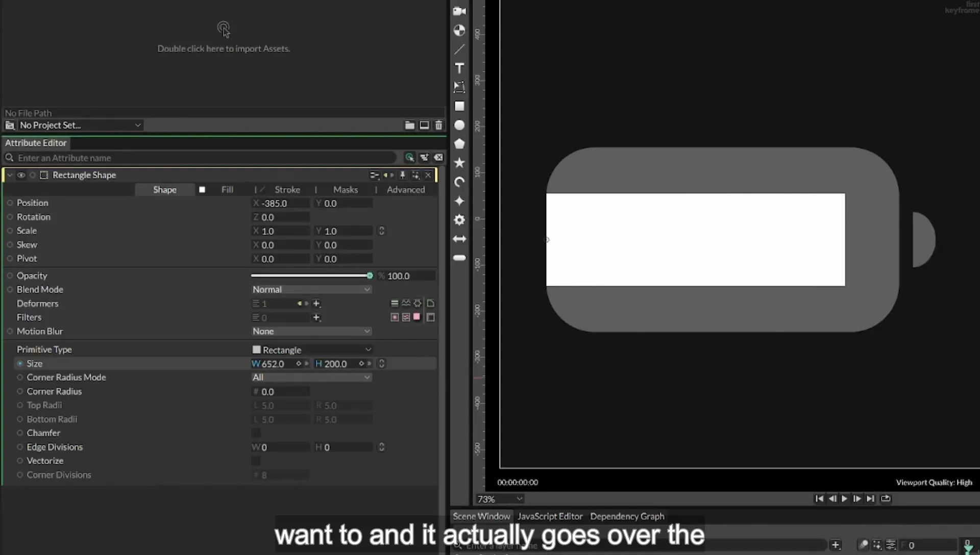The height and width of the screenshot is (555, 980).
Task: Enable the Chamfer checkbox
Action: tap(256, 433)
